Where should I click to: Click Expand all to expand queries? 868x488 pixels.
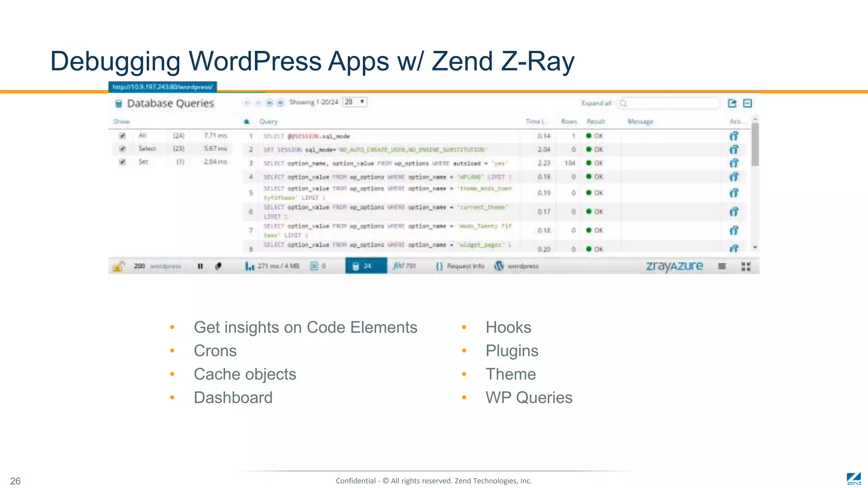[596, 103]
